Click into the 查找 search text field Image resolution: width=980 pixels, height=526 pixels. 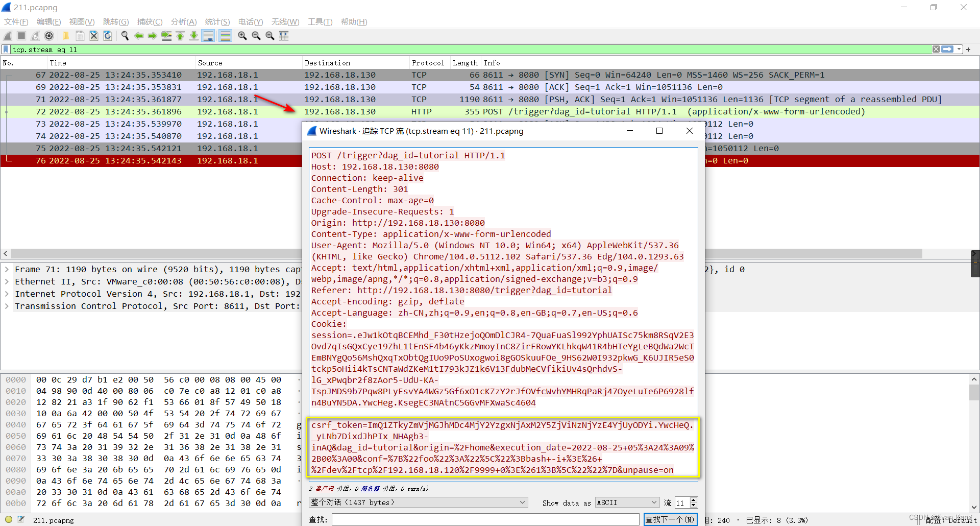[485, 519]
